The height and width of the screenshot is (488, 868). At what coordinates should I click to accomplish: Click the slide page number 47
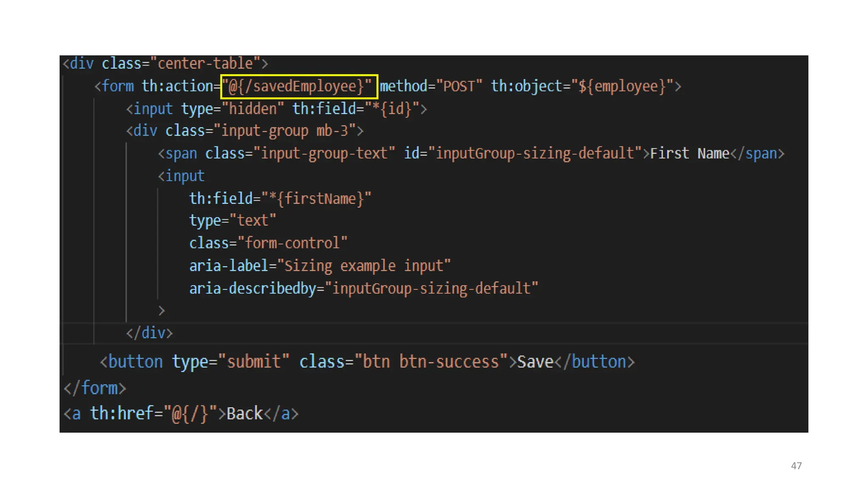click(x=796, y=466)
